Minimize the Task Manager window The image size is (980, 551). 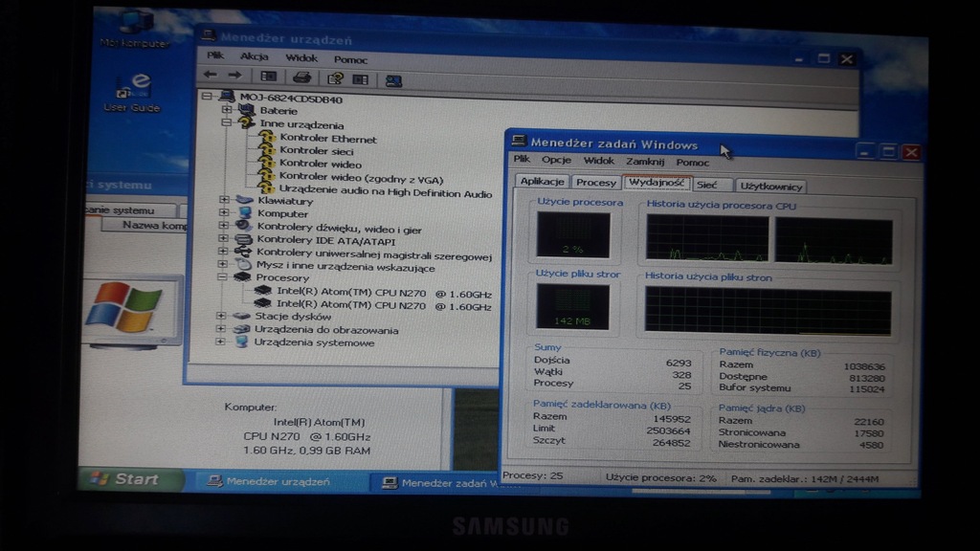click(x=865, y=152)
